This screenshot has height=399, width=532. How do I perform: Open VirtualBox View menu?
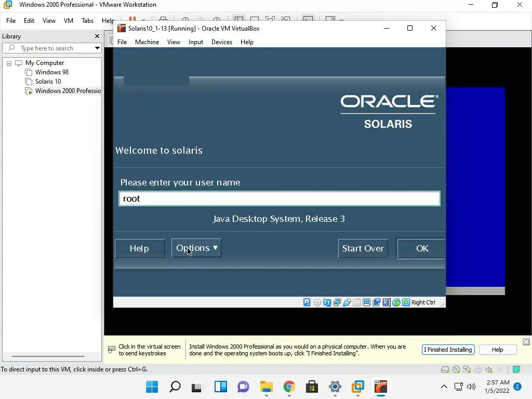click(x=174, y=42)
